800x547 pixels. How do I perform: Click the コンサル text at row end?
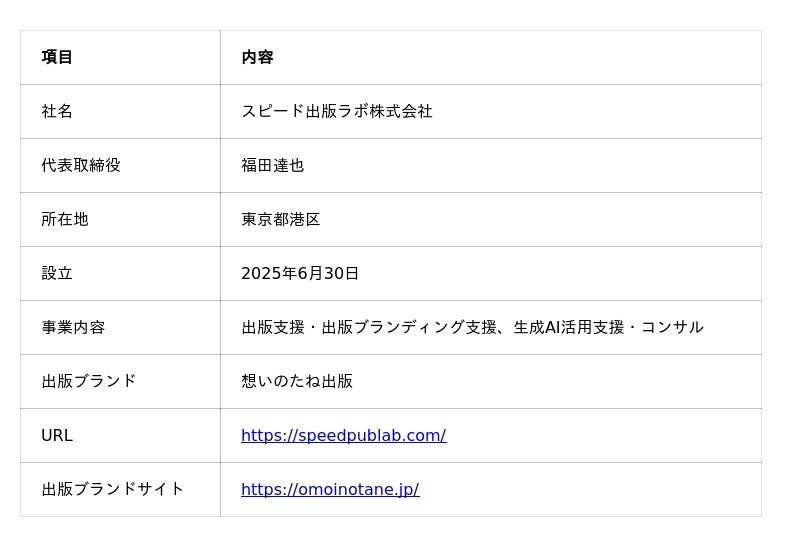pos(672,327)
